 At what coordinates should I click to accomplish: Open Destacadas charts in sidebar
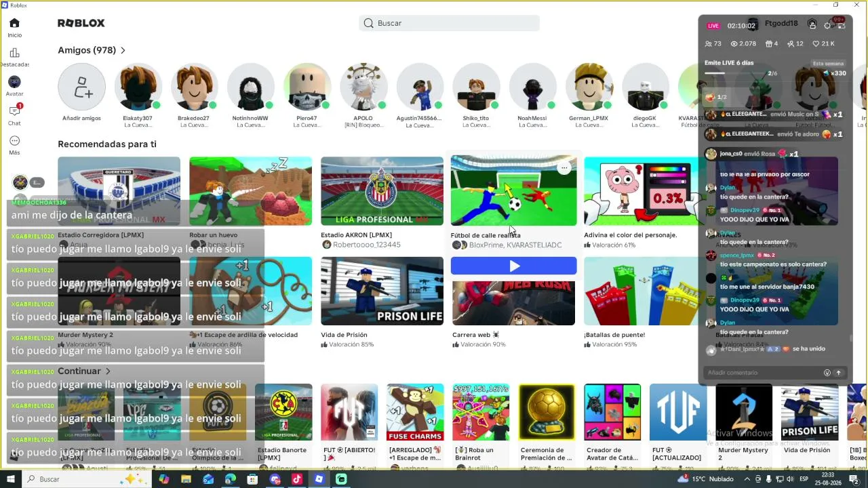[14, 58]
